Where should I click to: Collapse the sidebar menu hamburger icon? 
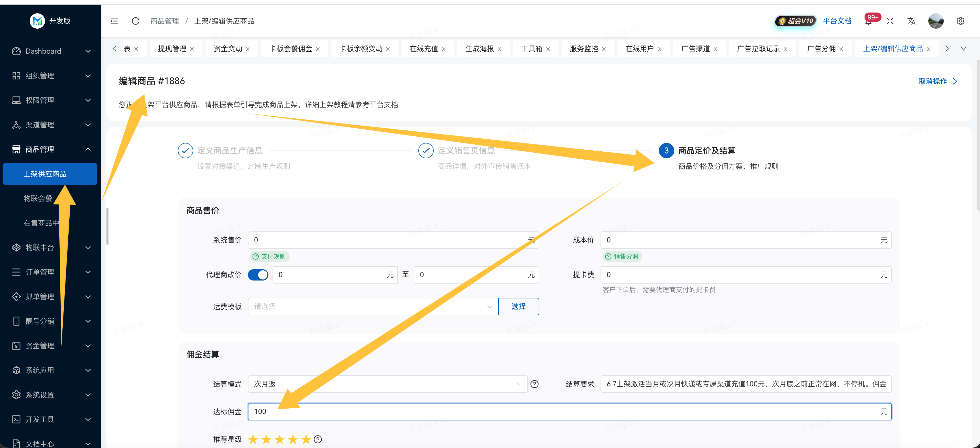[114, 21]
